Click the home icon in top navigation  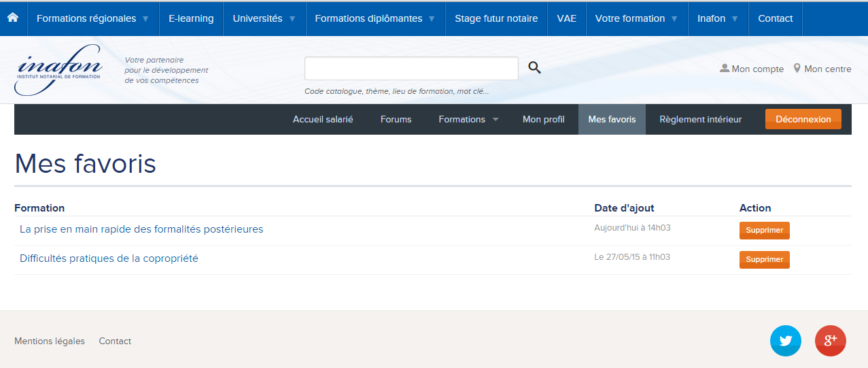[x=13, y=18]
